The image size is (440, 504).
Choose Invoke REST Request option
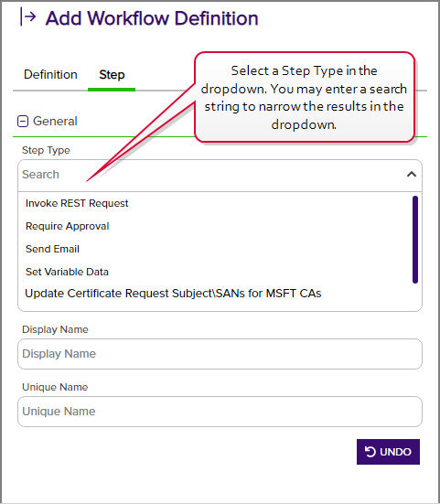77,203
